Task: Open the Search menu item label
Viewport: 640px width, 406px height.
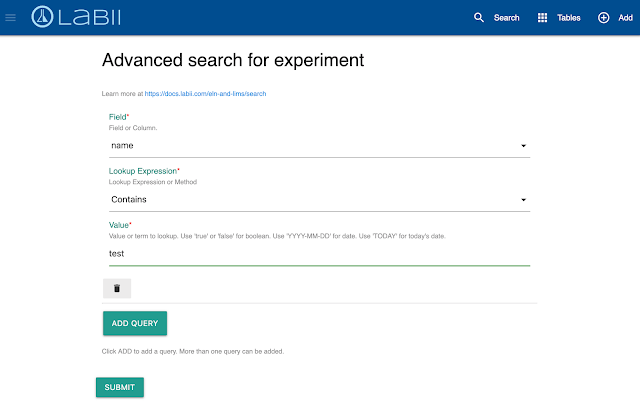Action: [x=506, y=18]
